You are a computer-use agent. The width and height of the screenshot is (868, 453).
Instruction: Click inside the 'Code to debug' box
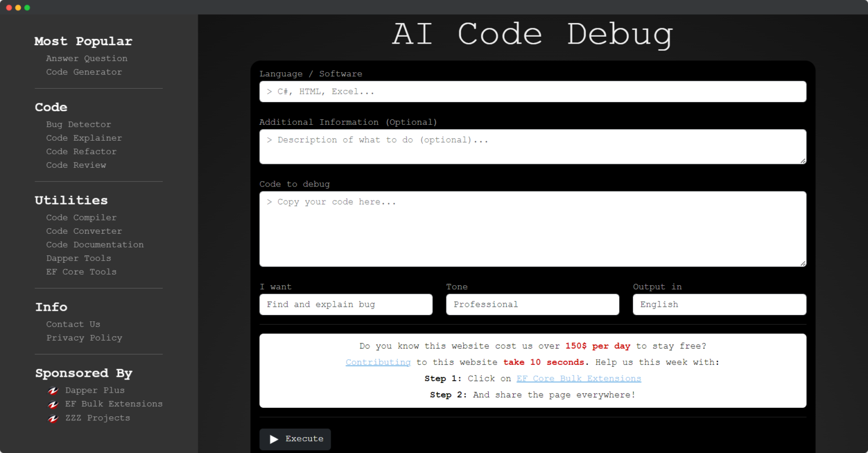point(532,229)
